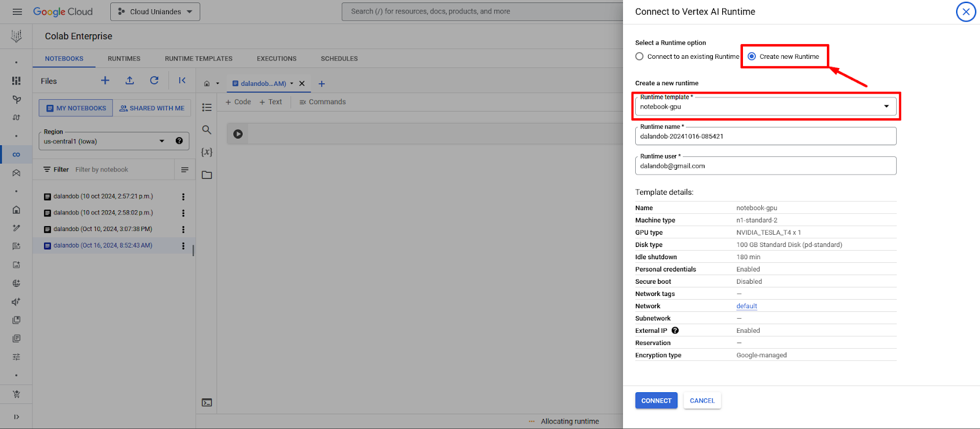The width and height of the screenshot is (980, 429).
Task: Click the Runtime user field
Action: click(766, 165)
